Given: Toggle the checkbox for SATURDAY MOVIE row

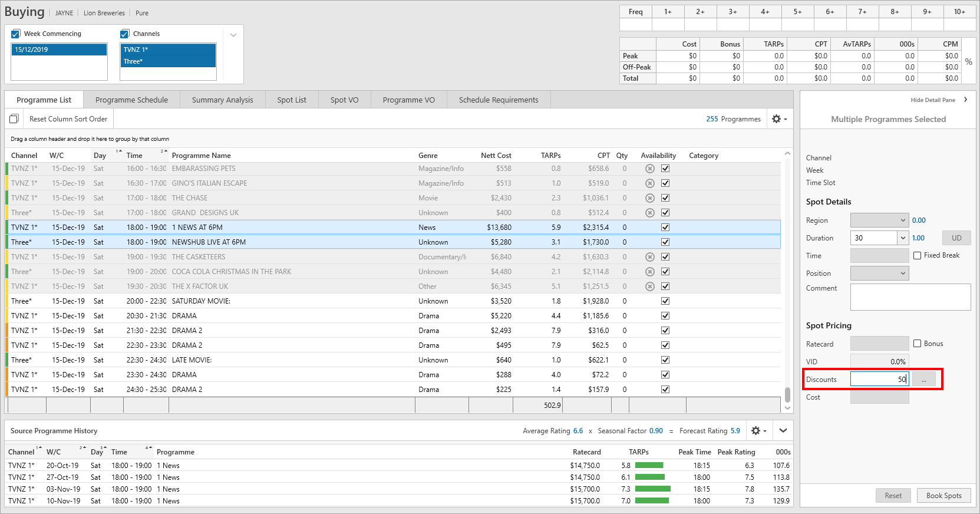Looking at the screenshot, I should [x=665, y=301].
